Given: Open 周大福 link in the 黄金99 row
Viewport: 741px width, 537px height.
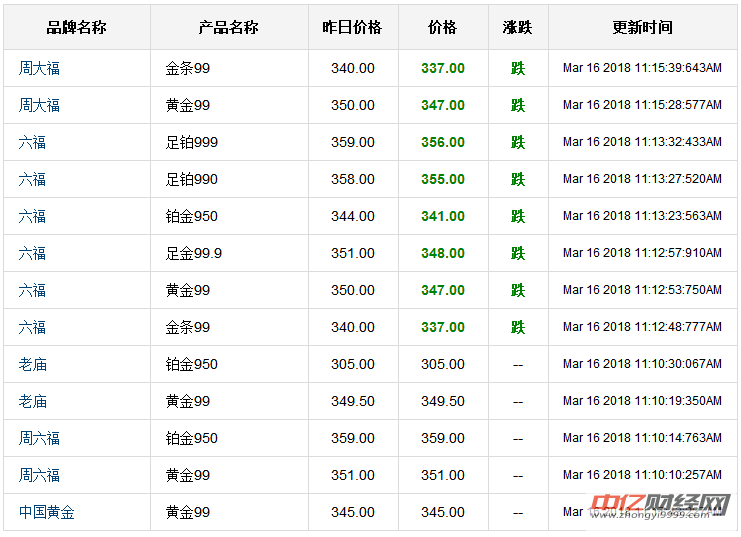Looking at the screenshot, I should [39, 105].
